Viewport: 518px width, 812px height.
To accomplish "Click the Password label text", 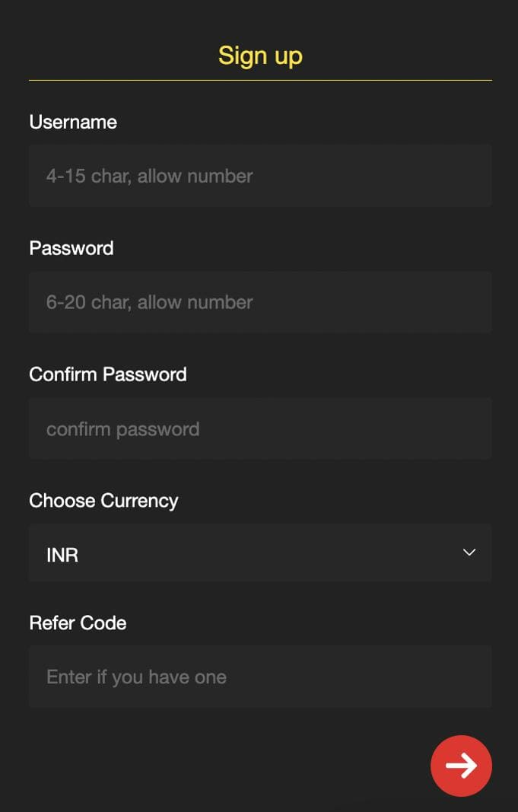I will 72,248.
